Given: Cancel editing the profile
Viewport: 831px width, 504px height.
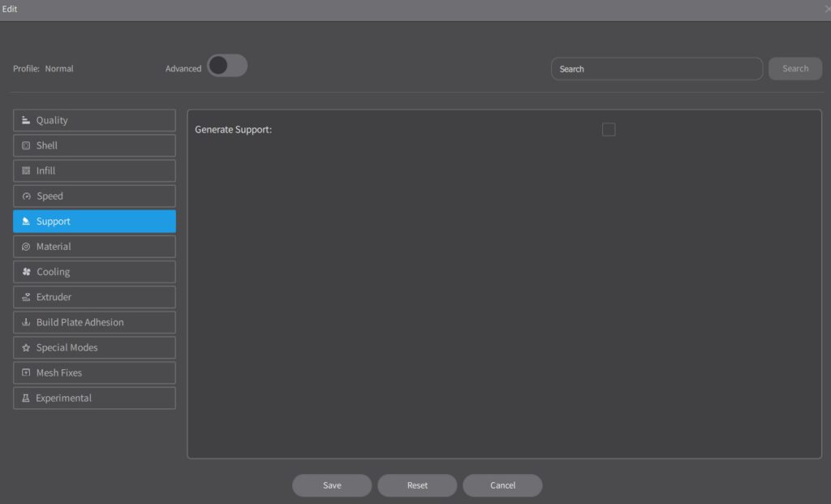Looking at the screenshot, I should point(502,485).
